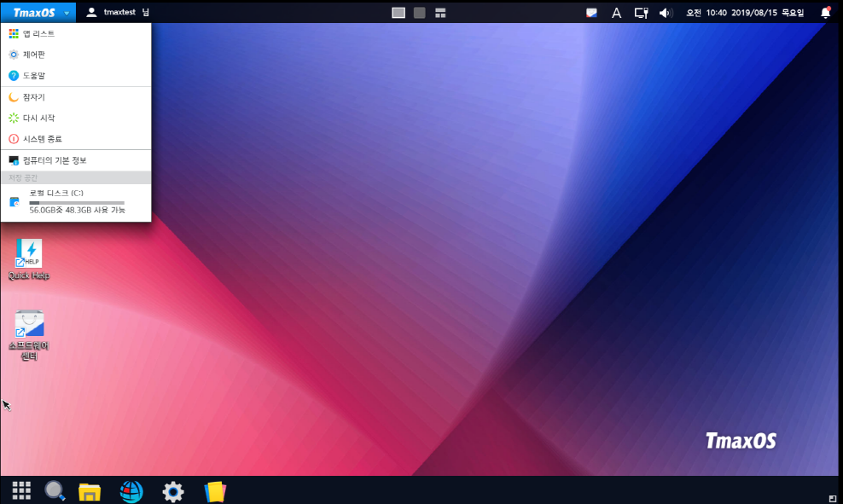Open the globe web browser icon

[x=131, y=491]
